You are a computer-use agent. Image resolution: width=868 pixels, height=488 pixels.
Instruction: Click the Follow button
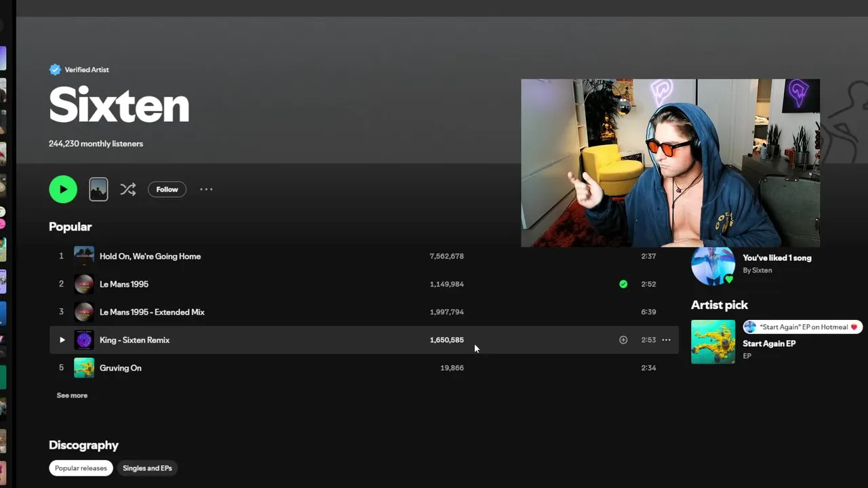click(x=167, y=190)
